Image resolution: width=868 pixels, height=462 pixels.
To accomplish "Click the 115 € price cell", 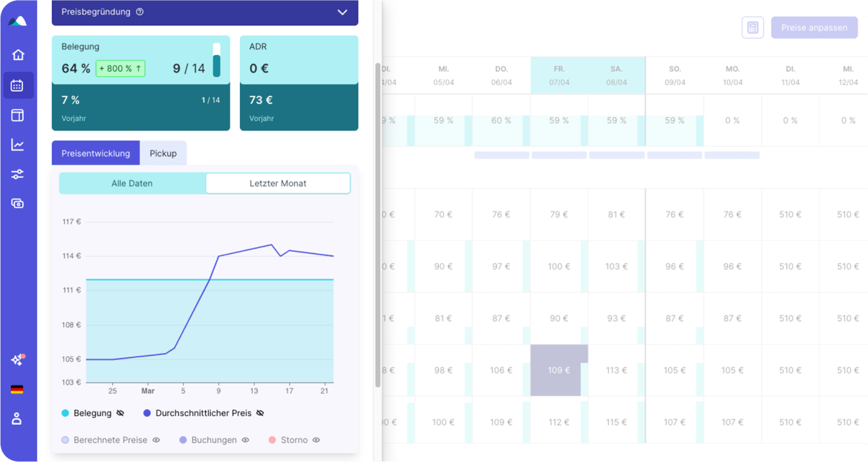I will tap(617, 422).
